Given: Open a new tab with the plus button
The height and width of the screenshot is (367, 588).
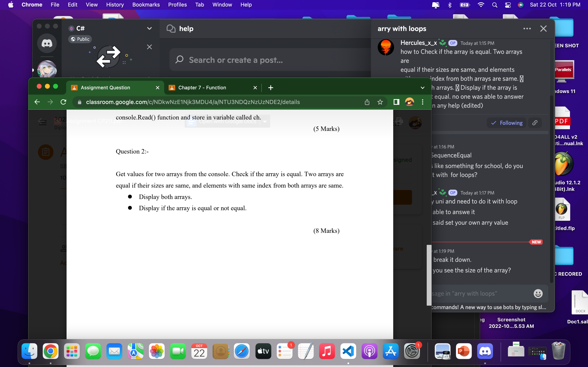Looking at the screenshot, I should point(271,88).
